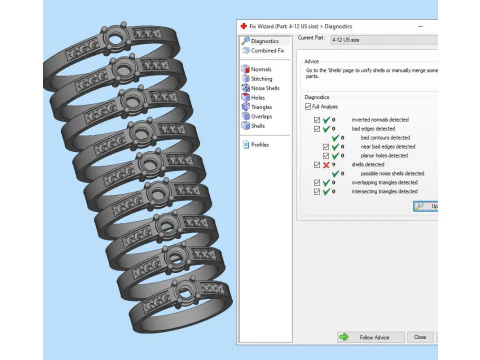Go to the Diagnostics page
480x360 pixels.
tap(265, 41)
